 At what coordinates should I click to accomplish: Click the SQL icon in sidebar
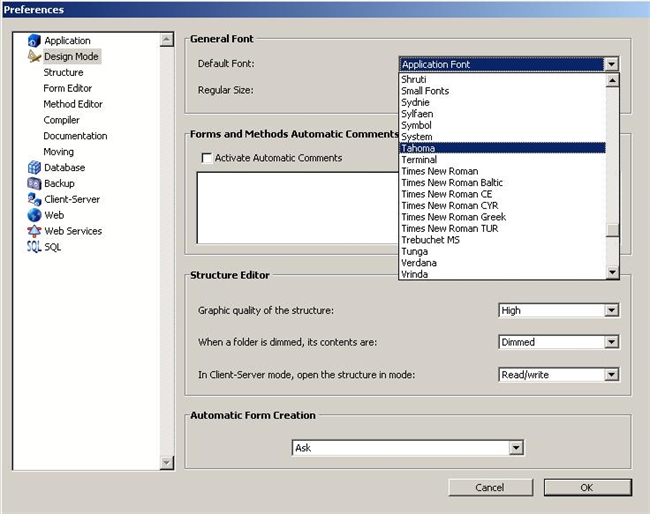[x=34, y=247]
